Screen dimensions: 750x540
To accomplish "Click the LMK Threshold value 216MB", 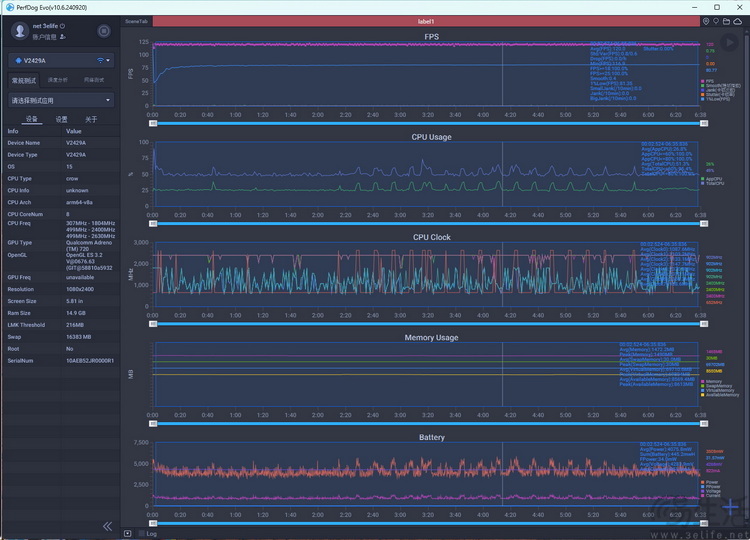I will click(x=75, y=325).
